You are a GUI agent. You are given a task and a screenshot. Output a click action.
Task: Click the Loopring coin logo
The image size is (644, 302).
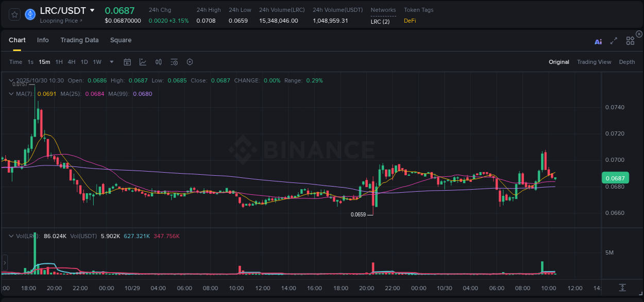pyautogui.click(x=30, y=14)
